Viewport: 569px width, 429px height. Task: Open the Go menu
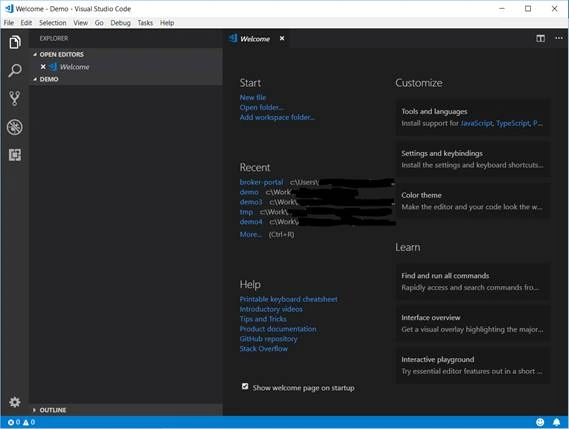tap(99, 23)
